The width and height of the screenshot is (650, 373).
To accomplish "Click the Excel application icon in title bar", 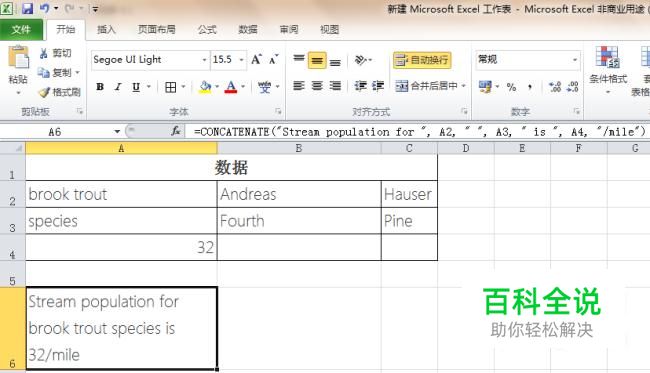I will (7, 8).
